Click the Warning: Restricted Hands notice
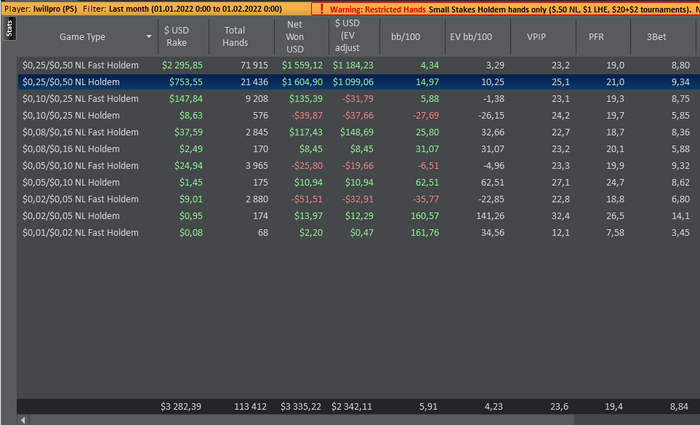The image size is (700, 425). pyautogui.click(x=378, y=9)
